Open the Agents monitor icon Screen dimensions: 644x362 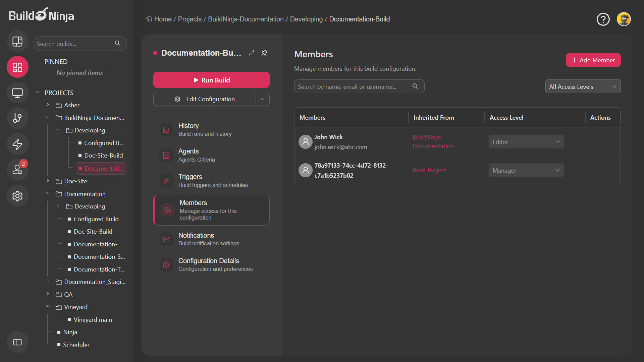point(17,93)
